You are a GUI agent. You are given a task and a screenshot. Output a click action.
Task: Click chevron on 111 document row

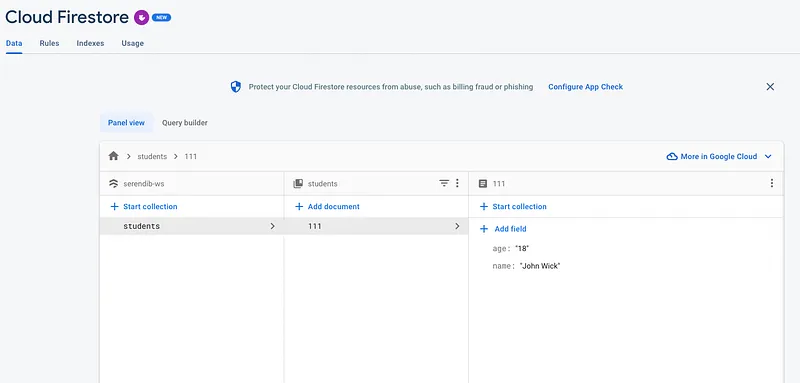click(457, 226)
